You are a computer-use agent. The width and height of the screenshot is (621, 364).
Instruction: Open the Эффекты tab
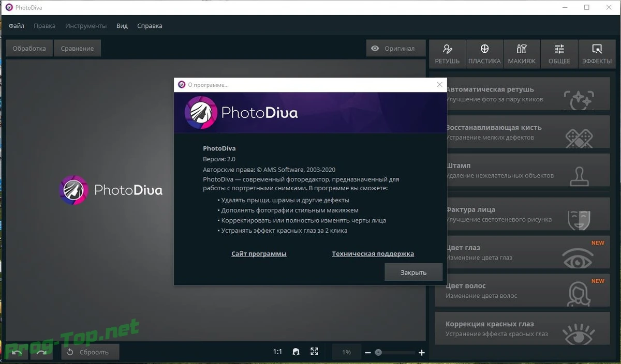click(597, 54)
